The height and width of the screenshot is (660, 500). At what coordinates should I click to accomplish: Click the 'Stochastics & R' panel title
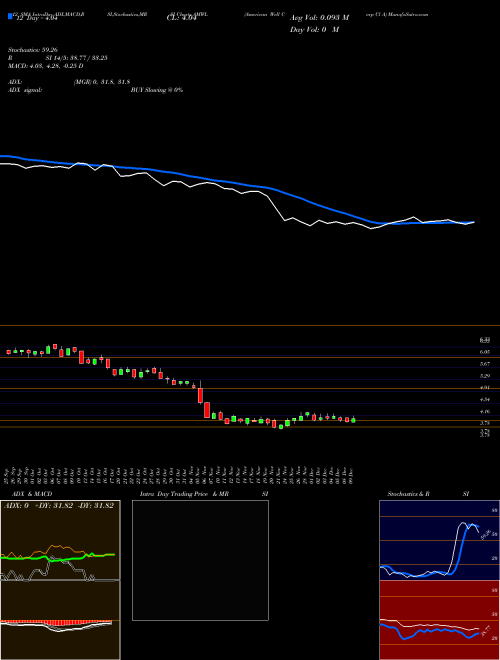point(408,494)
